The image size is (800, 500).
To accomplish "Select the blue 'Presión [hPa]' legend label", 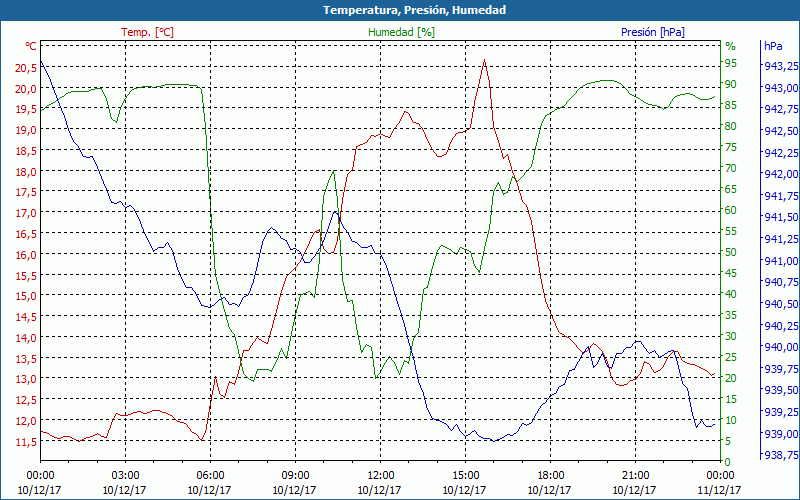I will (x=653, y=32).
